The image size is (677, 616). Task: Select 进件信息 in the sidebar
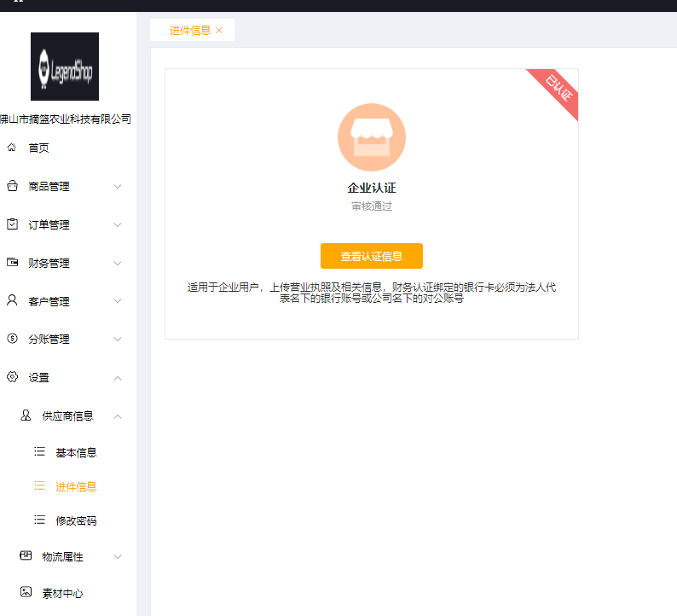pyautogui.click(x=76, y=486)
